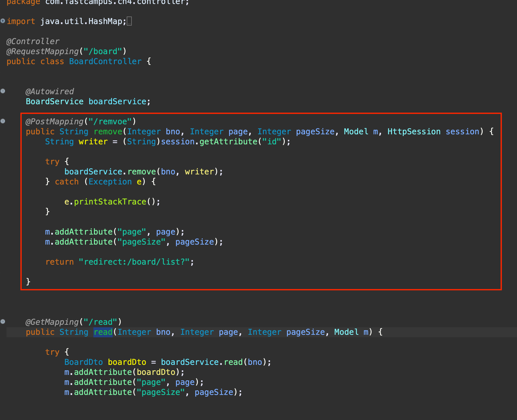Click the "/read" GetMapping string
Screen dimensions: 517x420
click(100, 322)
